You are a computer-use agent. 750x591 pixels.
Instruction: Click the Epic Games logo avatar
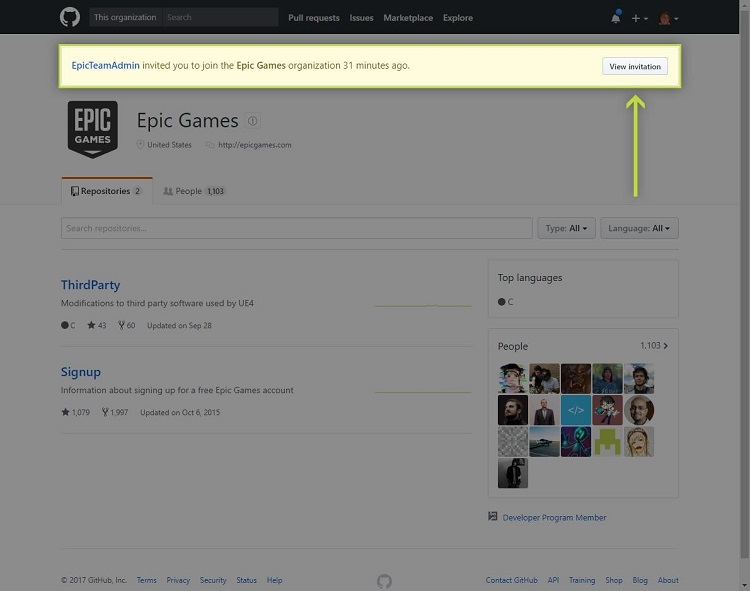92,129
